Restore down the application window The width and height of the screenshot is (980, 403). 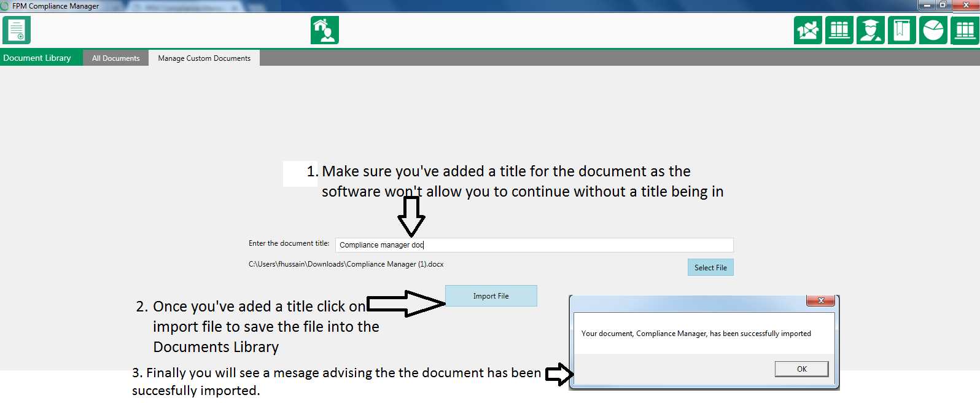point(943,5)
